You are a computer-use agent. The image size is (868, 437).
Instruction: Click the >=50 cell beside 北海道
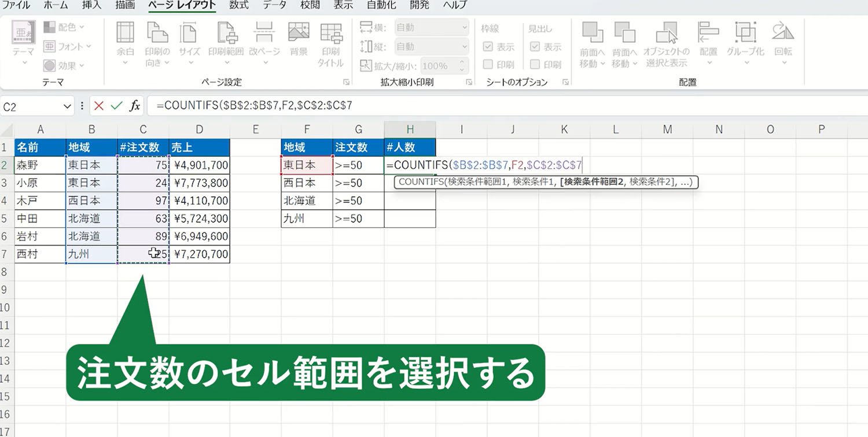click(358, 201)
